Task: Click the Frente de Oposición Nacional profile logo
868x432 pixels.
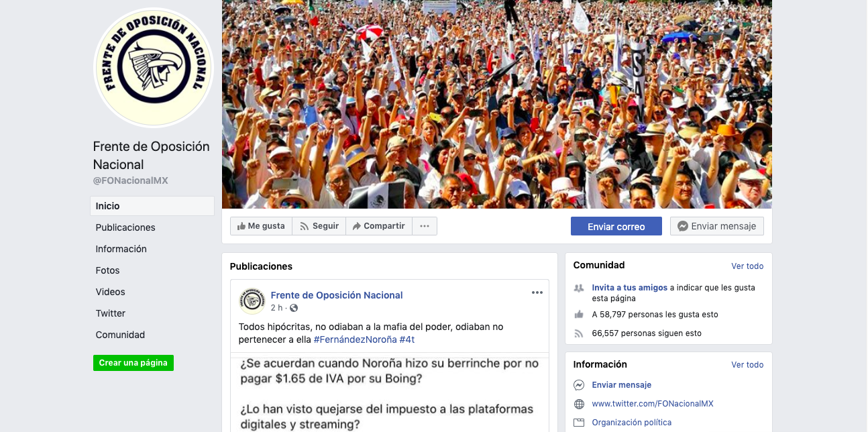Action: pos(154,67)
